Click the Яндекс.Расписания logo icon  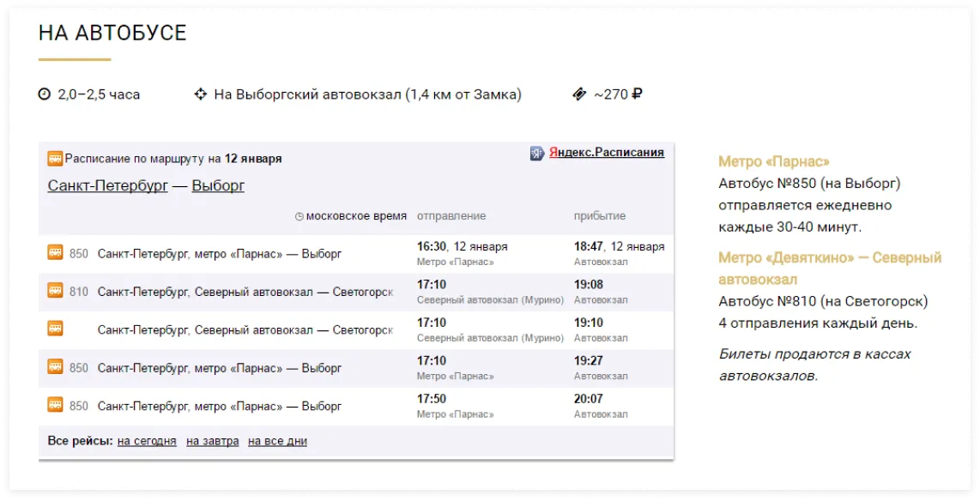(537, 153)
